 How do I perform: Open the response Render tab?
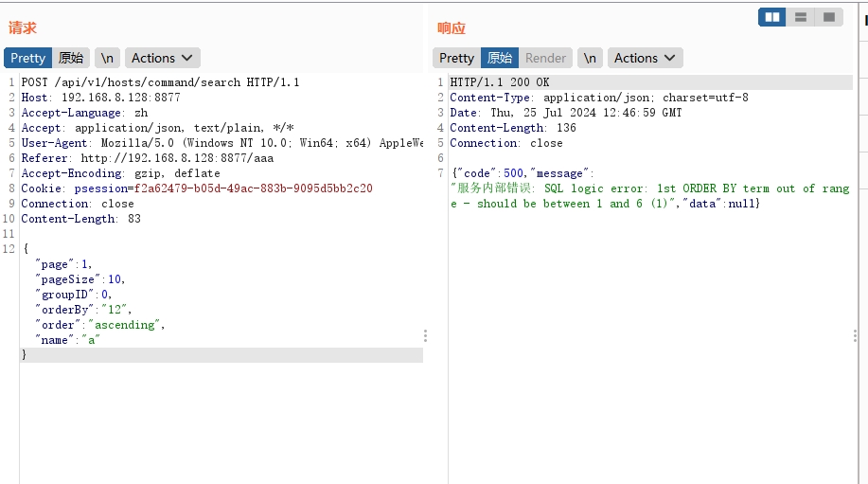[545, 58]
